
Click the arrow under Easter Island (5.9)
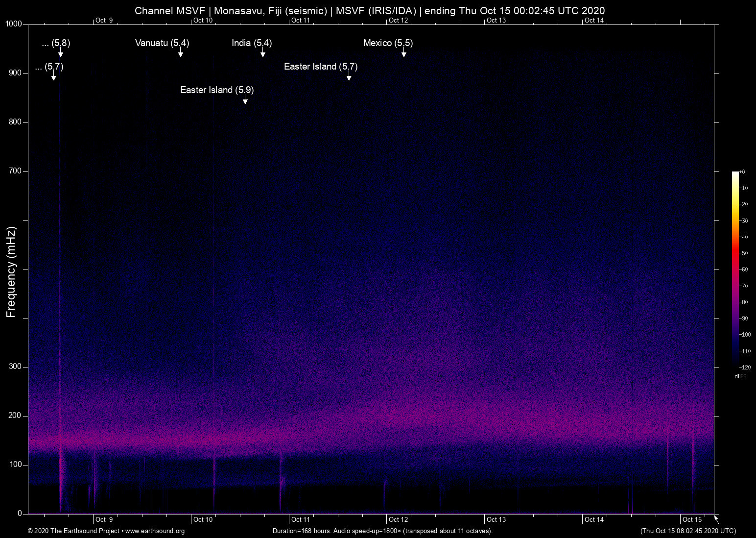point(245,100)
